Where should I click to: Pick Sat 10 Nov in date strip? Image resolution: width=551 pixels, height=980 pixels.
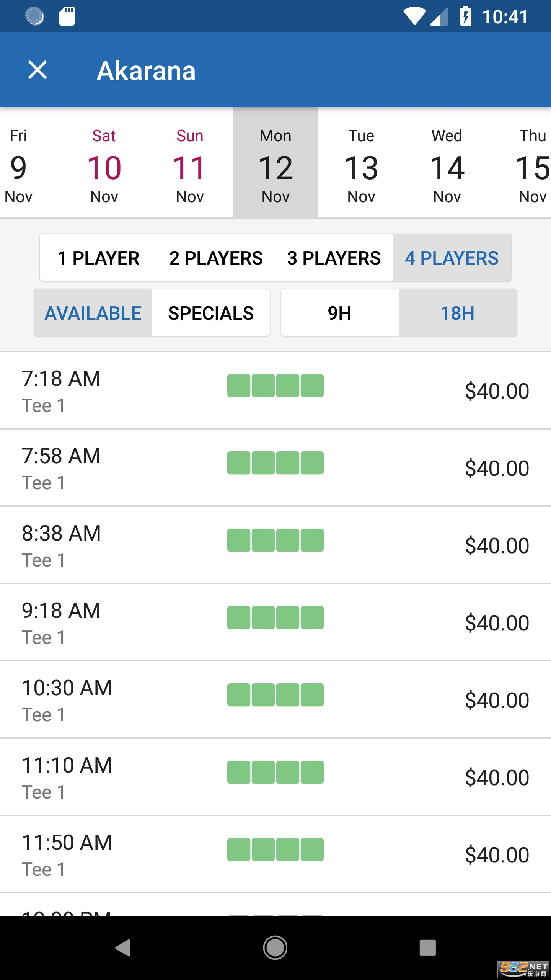104,165
